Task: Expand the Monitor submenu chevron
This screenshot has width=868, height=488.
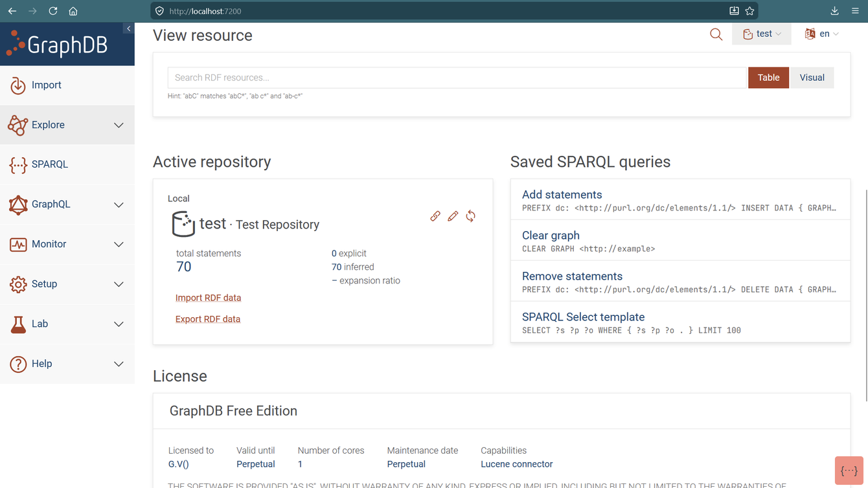Action: (119, 245)
